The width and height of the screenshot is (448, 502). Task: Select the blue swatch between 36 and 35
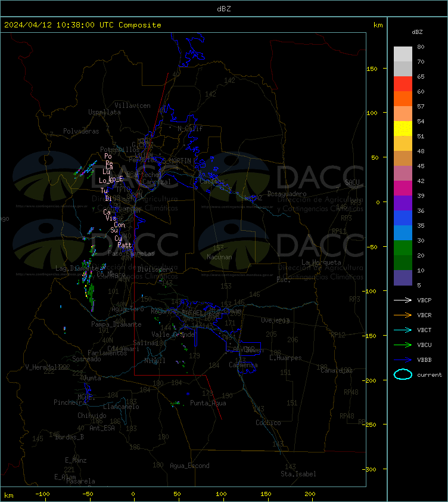(x=403, y=218)
